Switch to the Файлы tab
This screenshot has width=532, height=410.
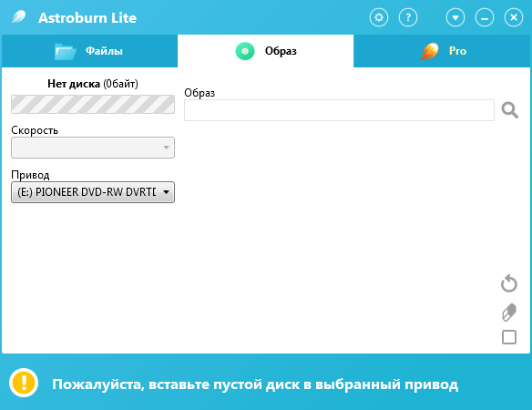point(89,51)
